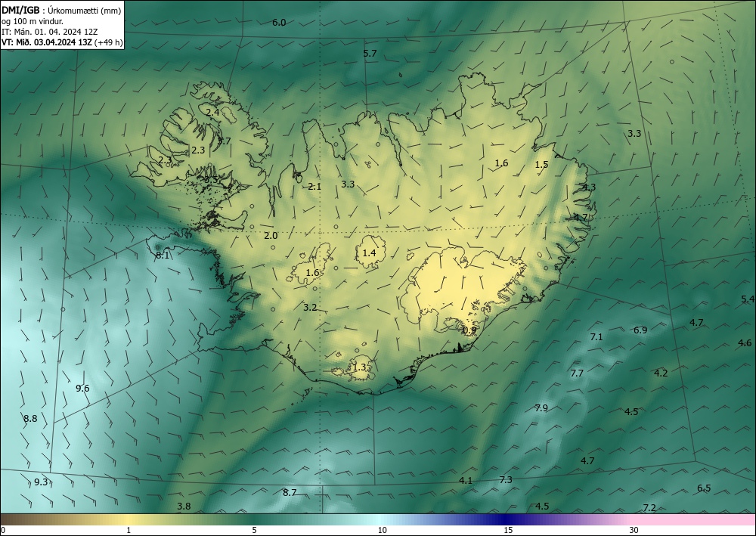
Task: Select the 7.3 value label
Action: point(506,480)
